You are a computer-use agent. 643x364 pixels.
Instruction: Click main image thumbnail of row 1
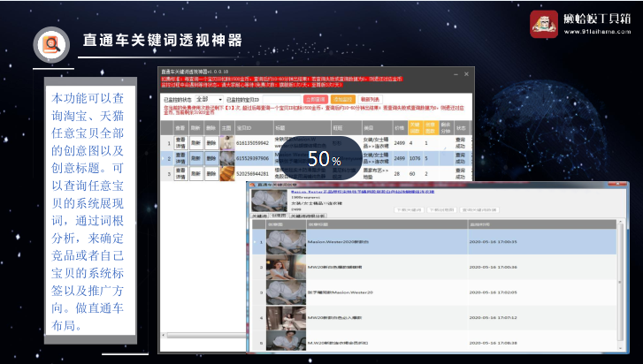[226, 143]
